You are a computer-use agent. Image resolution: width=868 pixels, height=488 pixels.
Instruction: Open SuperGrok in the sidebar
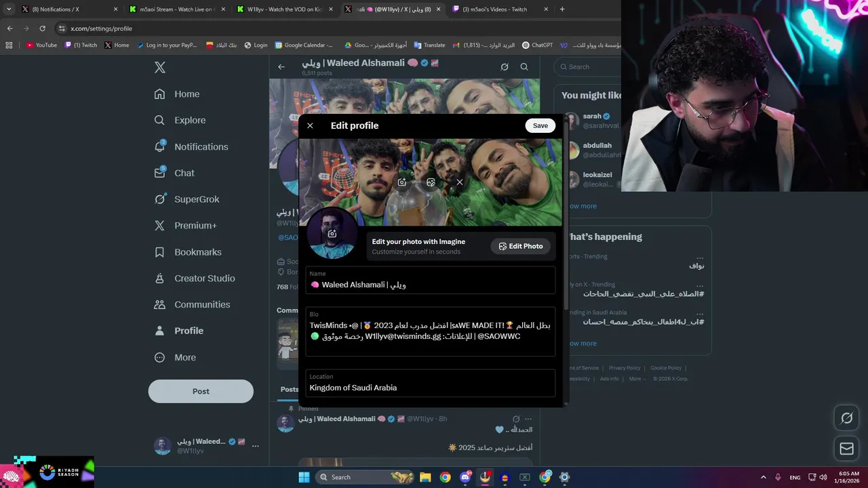pos(186,199)
